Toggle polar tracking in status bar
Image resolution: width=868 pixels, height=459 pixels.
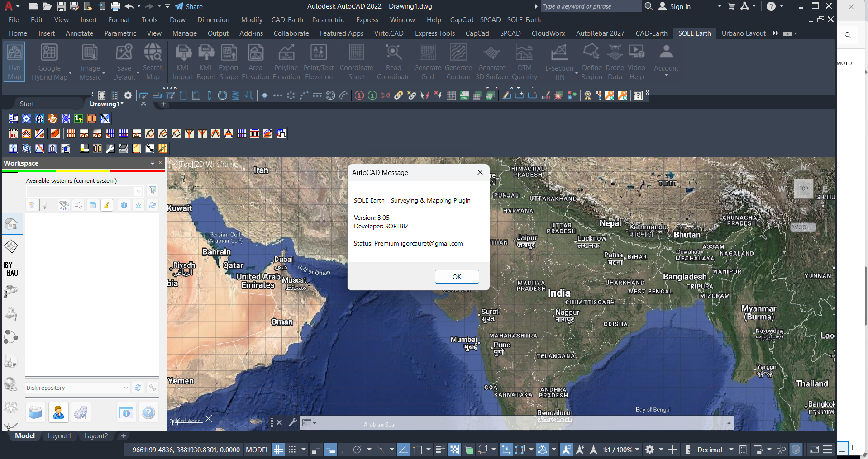(358, 450)
